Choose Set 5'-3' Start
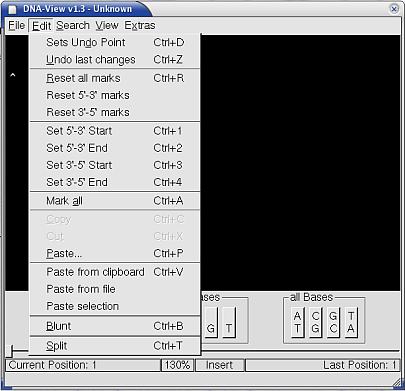The width and height of the screenshot is (405, 391). [x=115, y=131]
